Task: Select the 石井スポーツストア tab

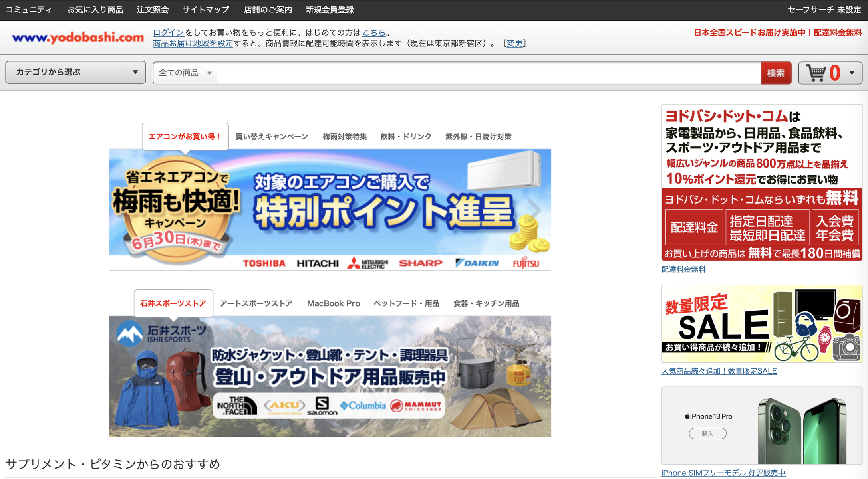Action: (173, 303)
